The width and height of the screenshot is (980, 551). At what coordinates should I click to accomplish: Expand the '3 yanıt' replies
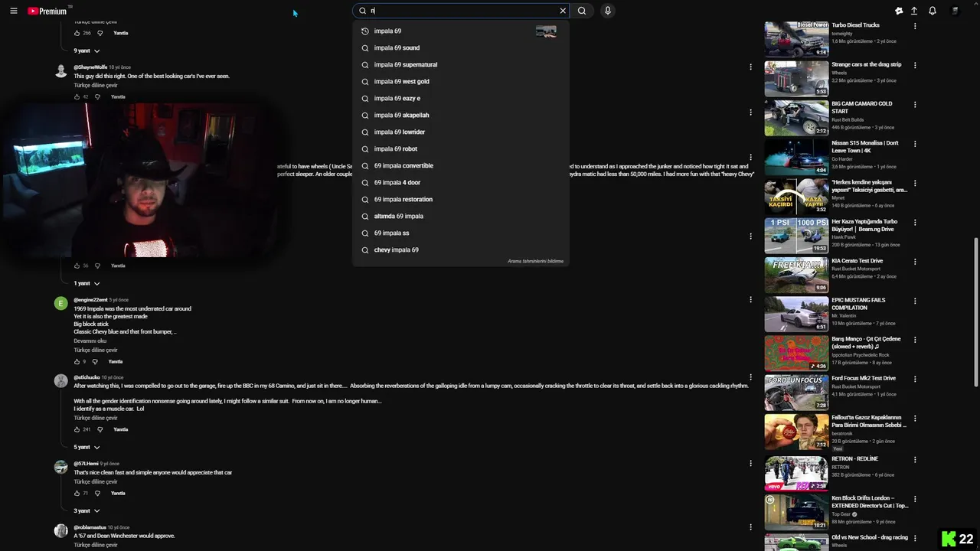[87, 510]
